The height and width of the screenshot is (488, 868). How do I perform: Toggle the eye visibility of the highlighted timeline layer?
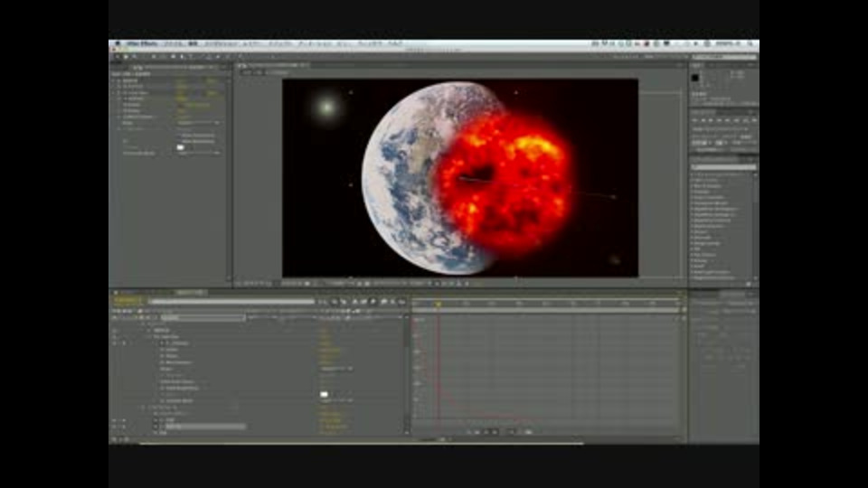pyautogui.click(x=114, y=426)
